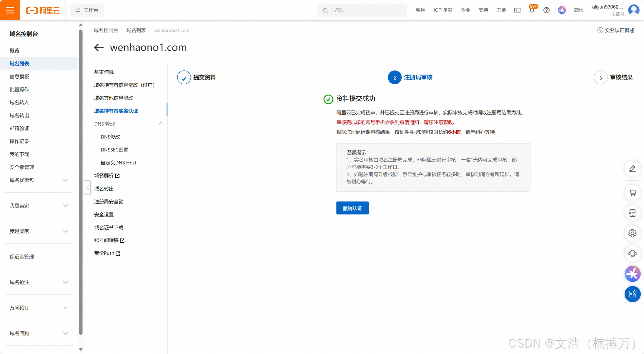
Task: Collapse the DNS 管理 section
Action: click(x=160, y=123)
